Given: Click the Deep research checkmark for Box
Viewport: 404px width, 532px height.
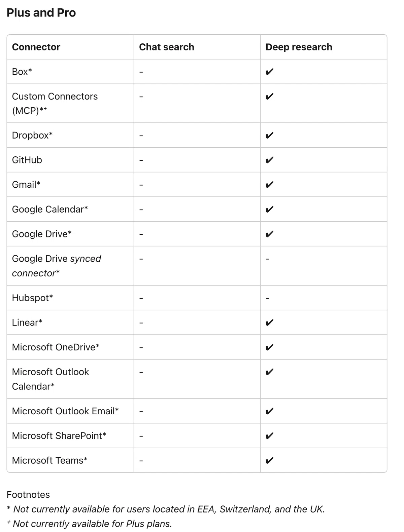Looking at the screenshot, I should 269,72.
